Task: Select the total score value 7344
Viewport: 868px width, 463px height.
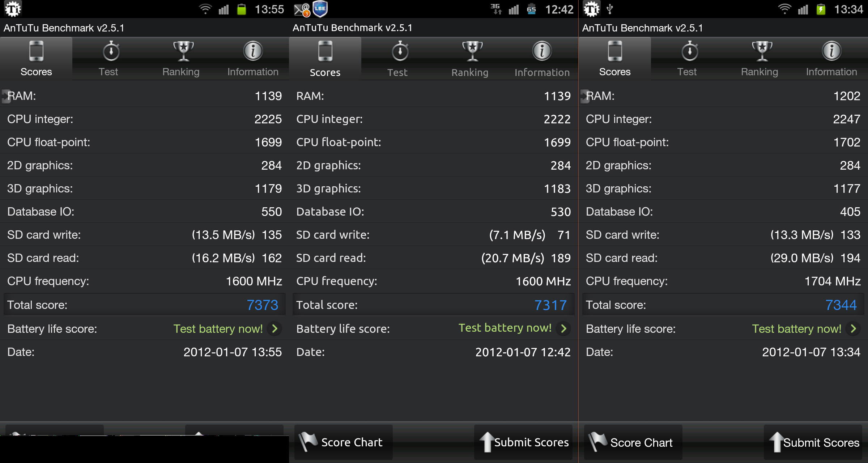Action: (841, 305)
